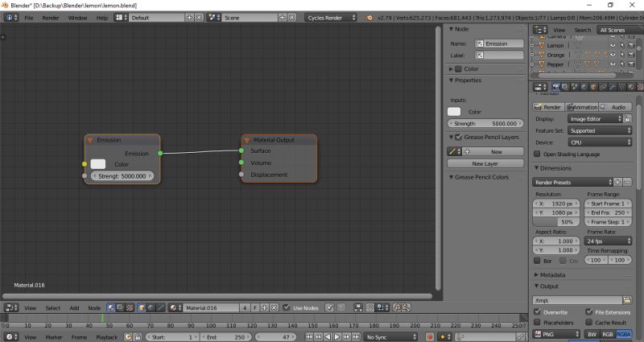Hide the Orange object with eye icon

(613, 55)
